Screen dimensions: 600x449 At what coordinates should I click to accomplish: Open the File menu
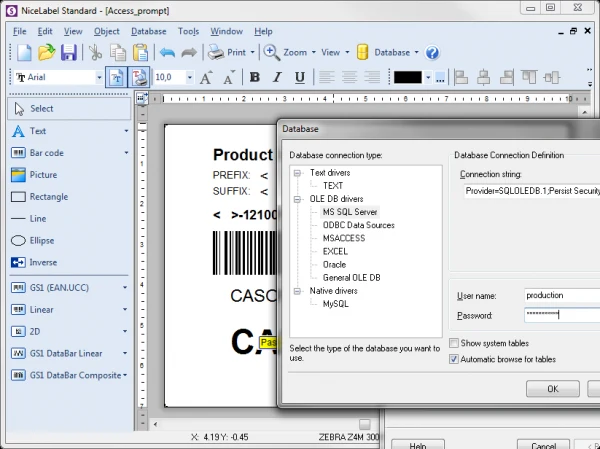20,31
